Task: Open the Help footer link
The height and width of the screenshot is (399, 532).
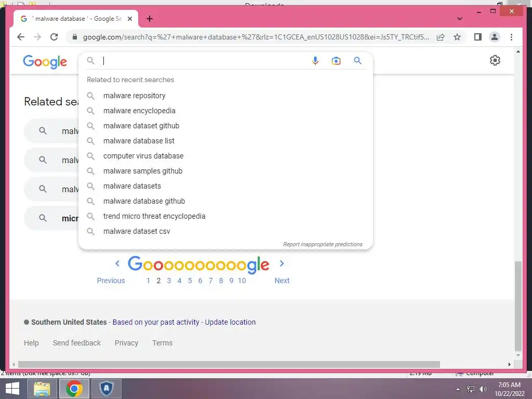Action: click(31, 343)
